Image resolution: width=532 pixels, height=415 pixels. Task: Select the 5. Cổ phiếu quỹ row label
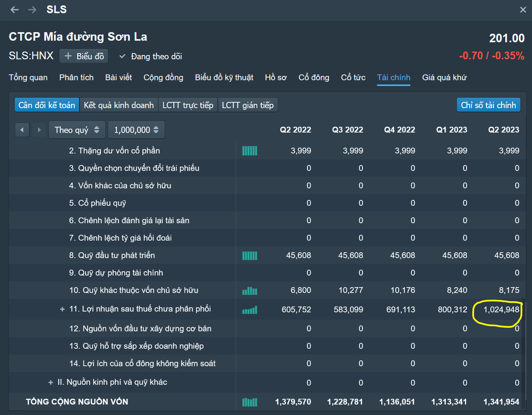(98, 203)
